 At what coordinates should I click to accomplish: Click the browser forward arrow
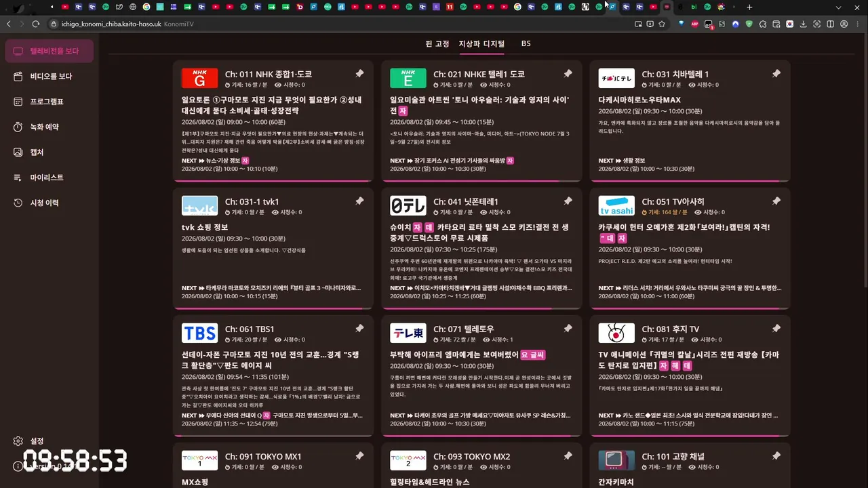pyautogui.click(x=22, y=24)
